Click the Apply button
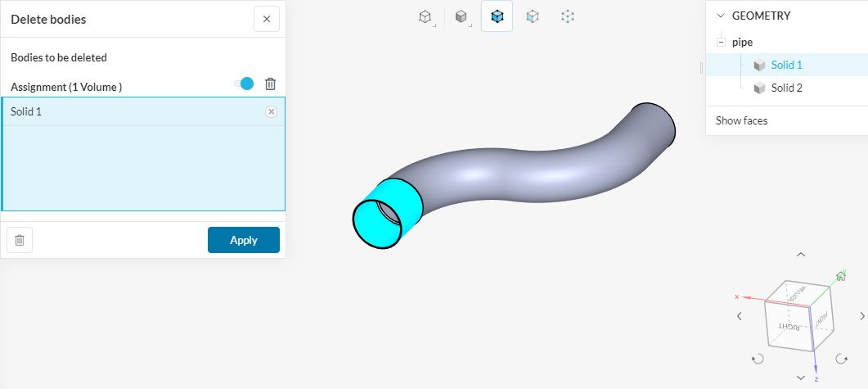Image resolution: width=868 pixels, height=389 pixels. (x=244, y=240)
